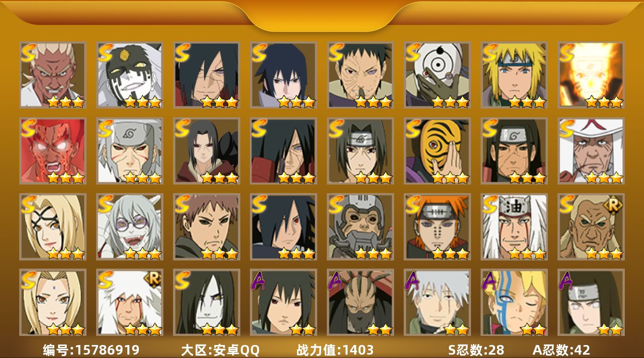Select the A-rank Boruto with blue markings
The image size is (644, 358).
(x=514, y=303)
